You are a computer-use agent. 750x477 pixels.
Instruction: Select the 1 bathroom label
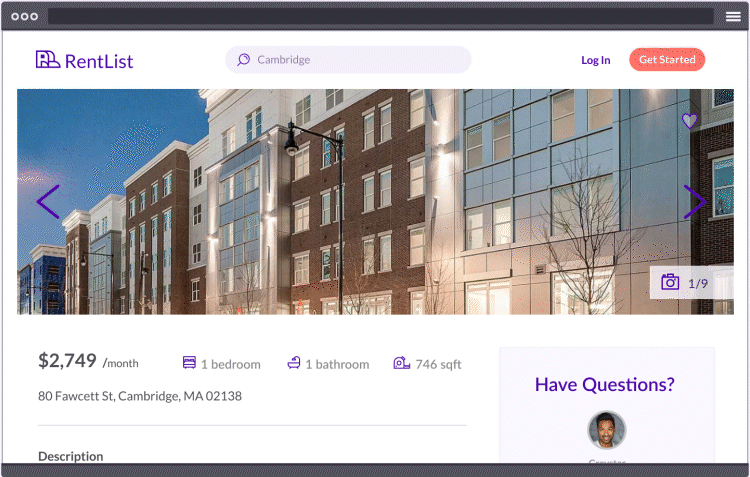point(337,365)
